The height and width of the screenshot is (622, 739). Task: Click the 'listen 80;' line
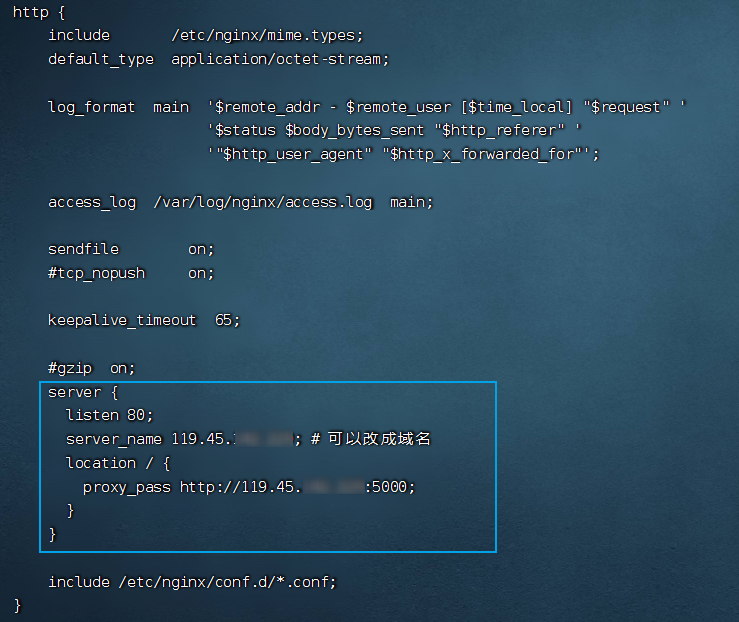[x=110, y=415]
